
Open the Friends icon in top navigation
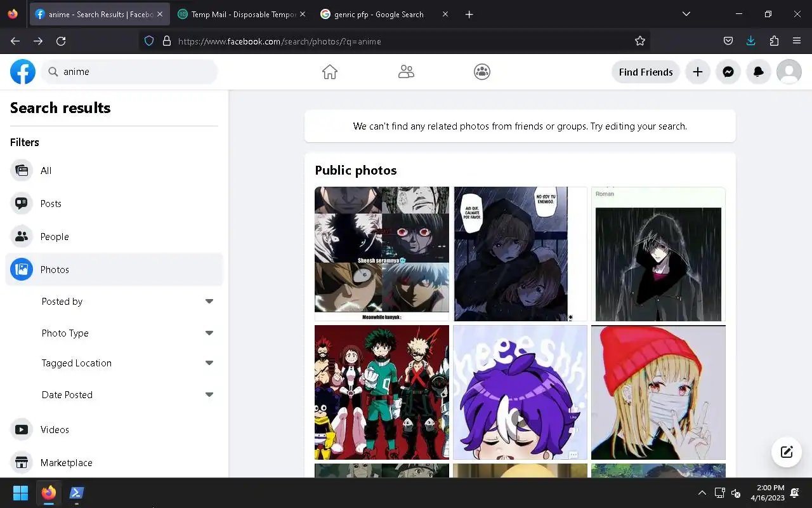[x=406, y=72]
